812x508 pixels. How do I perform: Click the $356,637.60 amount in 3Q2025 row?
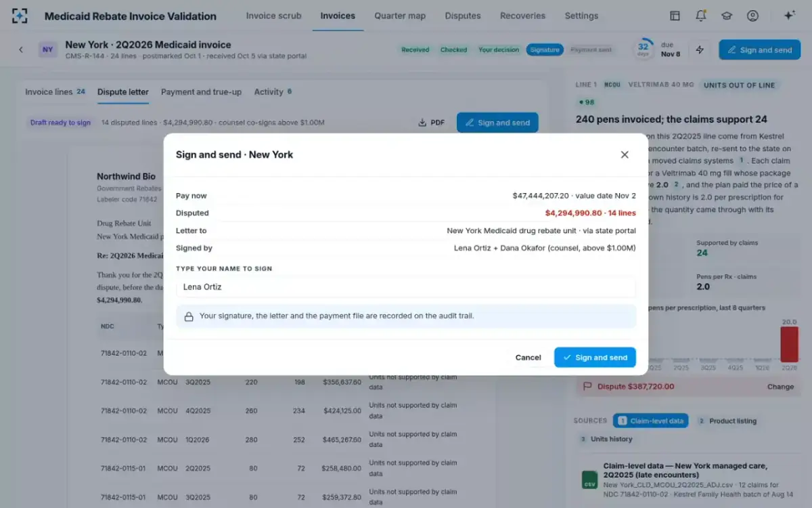pyautogui.click(x=342, y=382)
